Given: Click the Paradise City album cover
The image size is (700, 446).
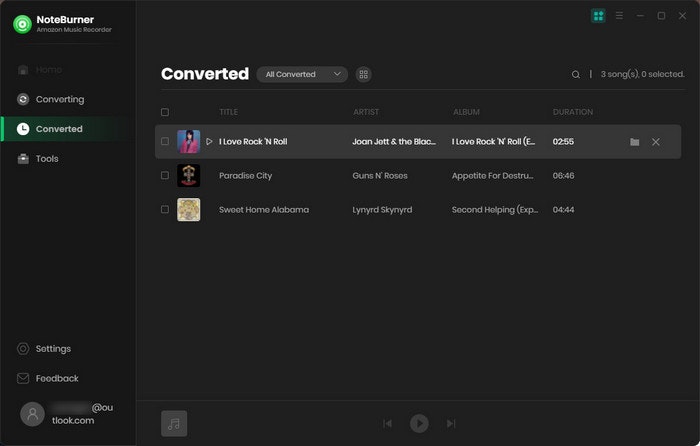Looking at the screenshot, I should (x=188, y=175).
